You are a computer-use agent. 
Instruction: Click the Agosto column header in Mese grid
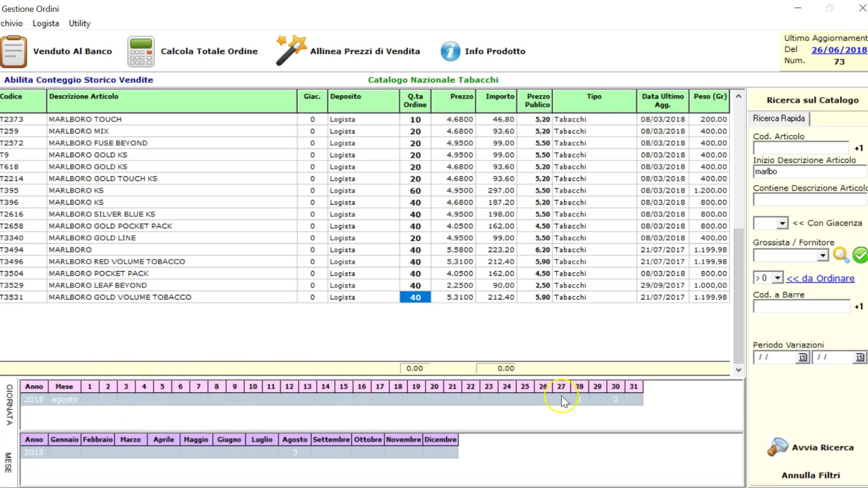[x=295, y=440]
